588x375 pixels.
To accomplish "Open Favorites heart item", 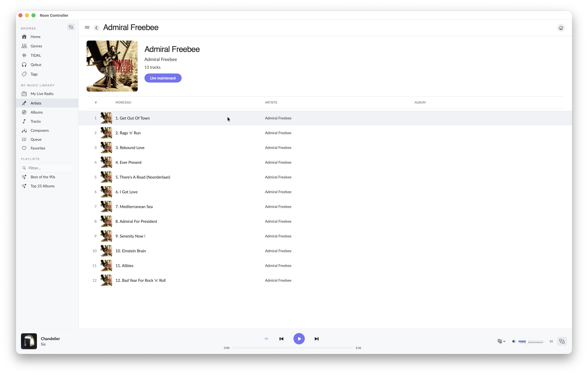I will (x=38, y=148).
